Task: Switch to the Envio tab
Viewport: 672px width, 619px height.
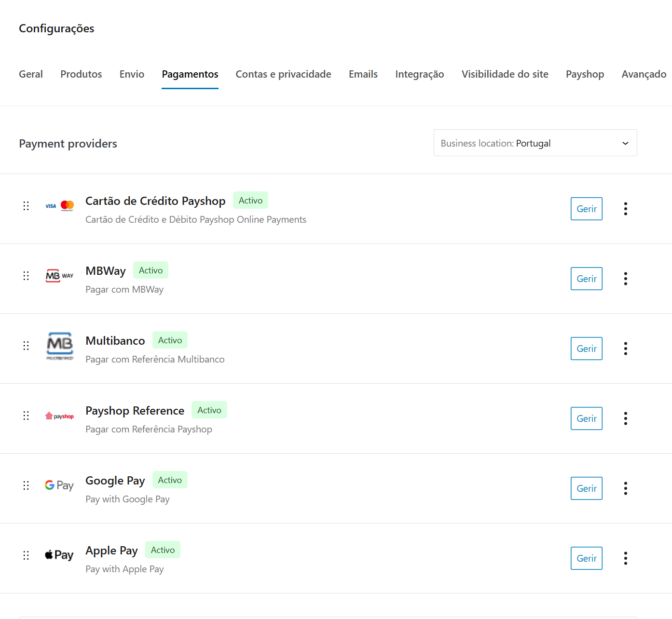Action: [x=132, y=74]
